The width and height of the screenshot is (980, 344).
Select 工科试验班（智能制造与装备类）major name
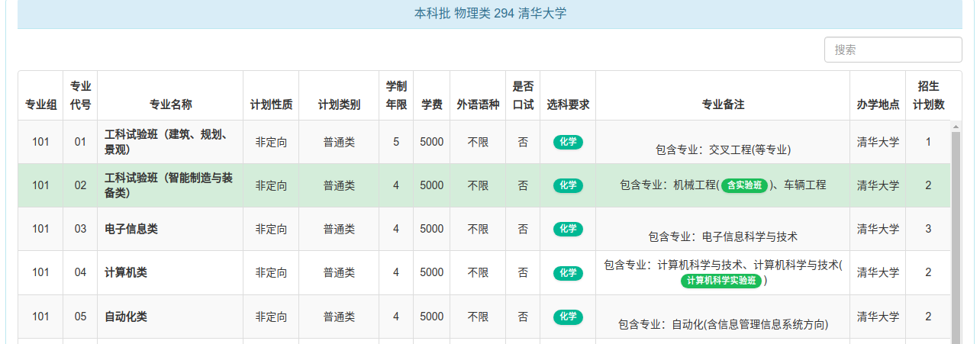[x=169, y=185]
